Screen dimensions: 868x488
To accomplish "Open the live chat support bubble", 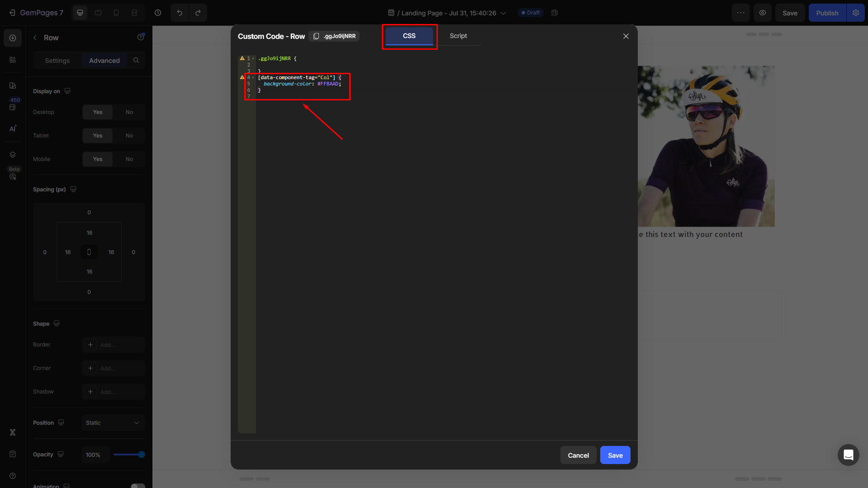I will [x=848, y=455].
